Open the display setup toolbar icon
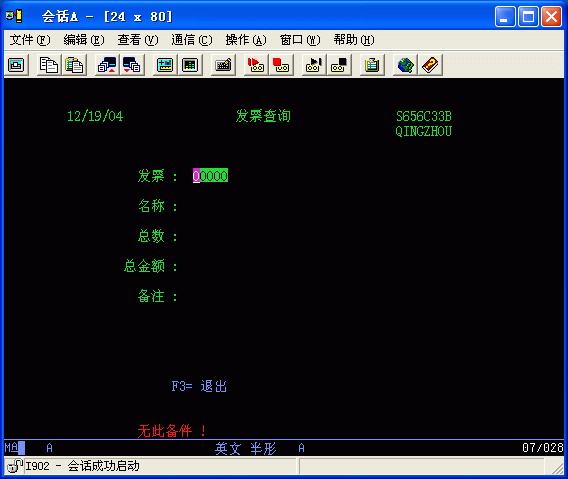The width and height of the screenshot is (568, 479). coord(165,65)
